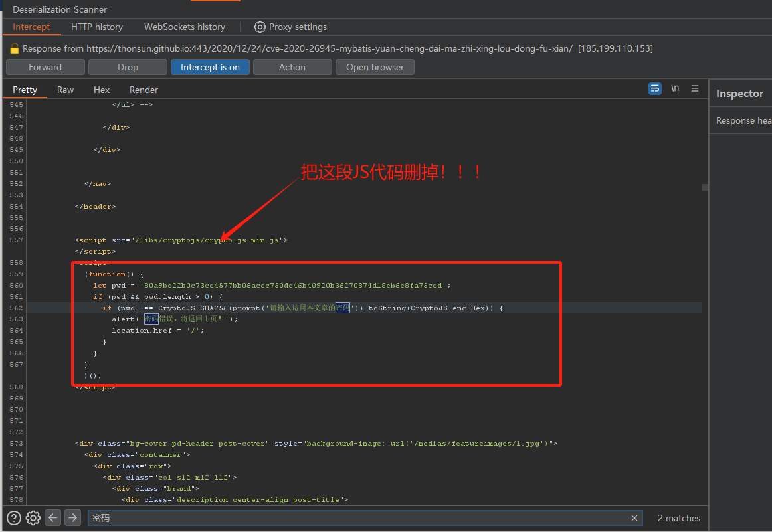Click the IP address [185.199.110.153]
Viewport: 772px width, 532px height.
(615, 48)
